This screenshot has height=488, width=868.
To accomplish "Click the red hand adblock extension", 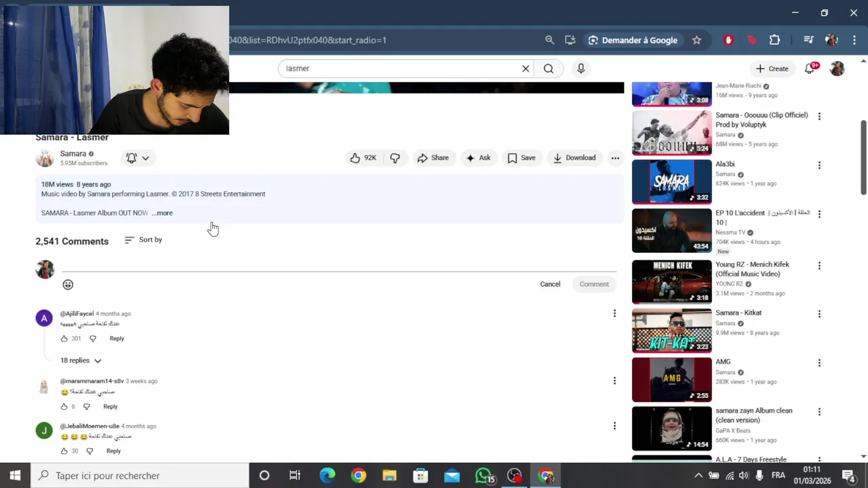I will tap(729, 40).
